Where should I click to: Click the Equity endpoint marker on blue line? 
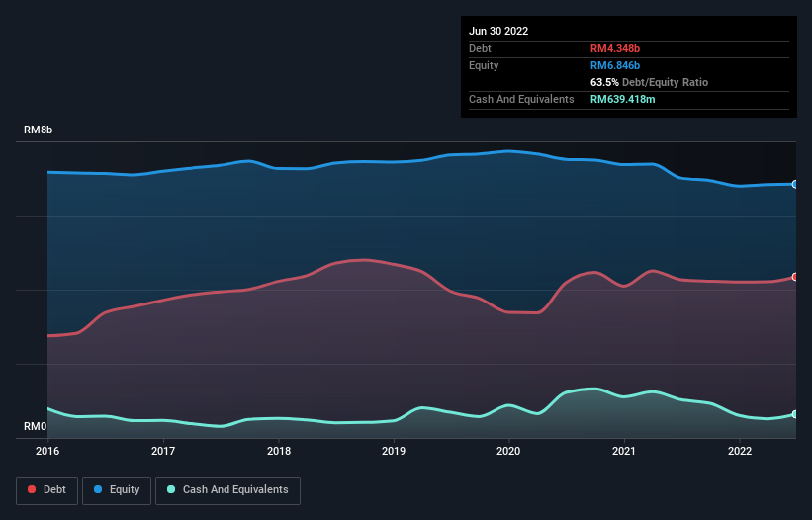pyautogui.click(x=795, y=184)
